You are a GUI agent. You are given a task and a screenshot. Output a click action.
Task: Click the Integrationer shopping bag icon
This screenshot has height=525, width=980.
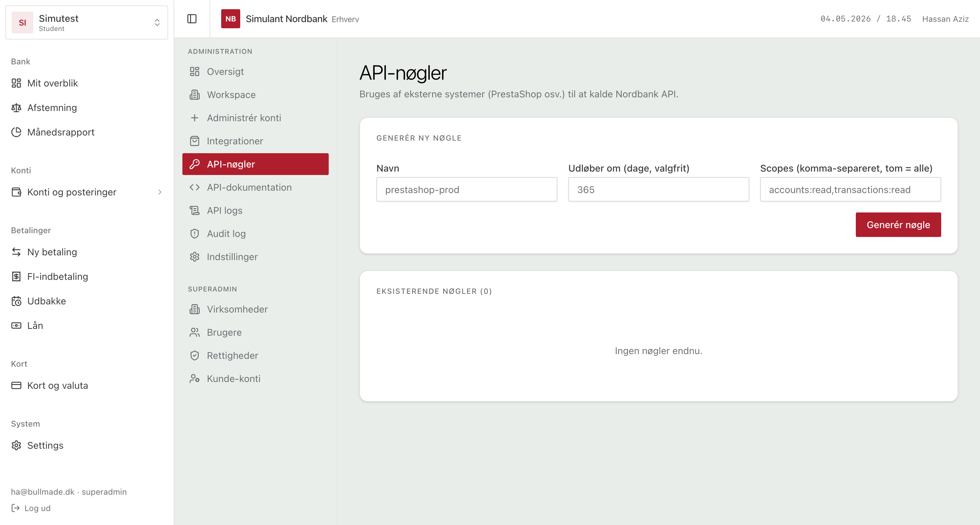[194, 141]
